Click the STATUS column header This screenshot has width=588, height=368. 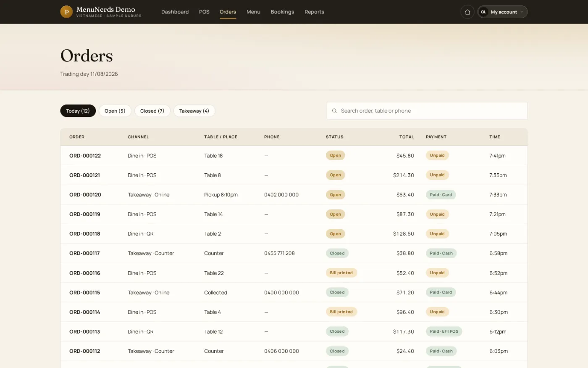(335, 137)
